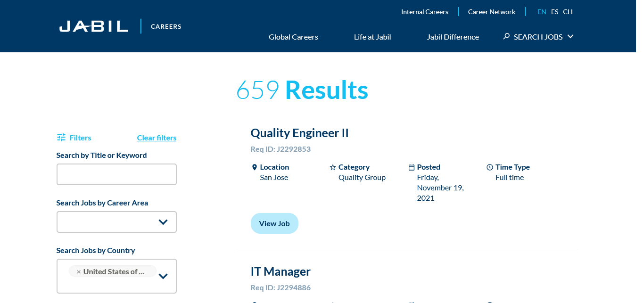The image size is (644, 303).
Task: Click the Filters sliders icon
Action: [x=61, y=138]
